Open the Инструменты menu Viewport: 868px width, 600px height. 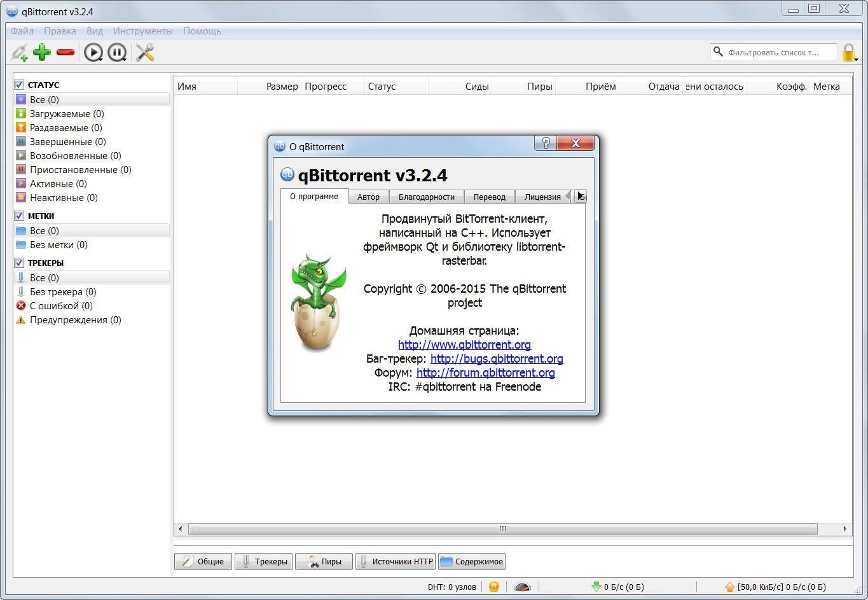click(143, 31)
